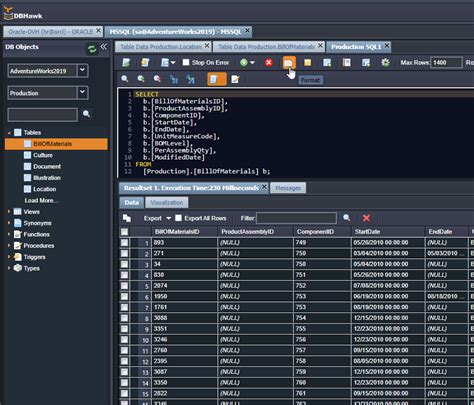
Task: Click the magnifier search icon in editor toolbar
Action: 125,79
